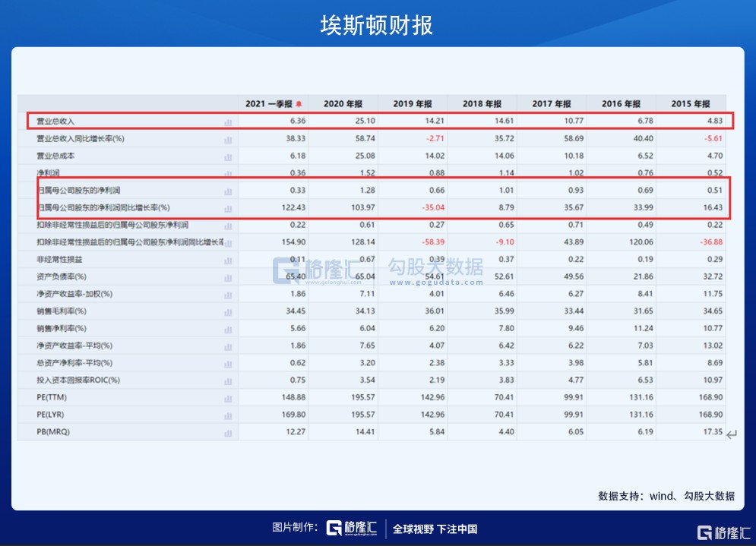The image size is (756, 546).
Task: Click chart icon beside 资产负债率(%)
Action: (x=228, y=277)
